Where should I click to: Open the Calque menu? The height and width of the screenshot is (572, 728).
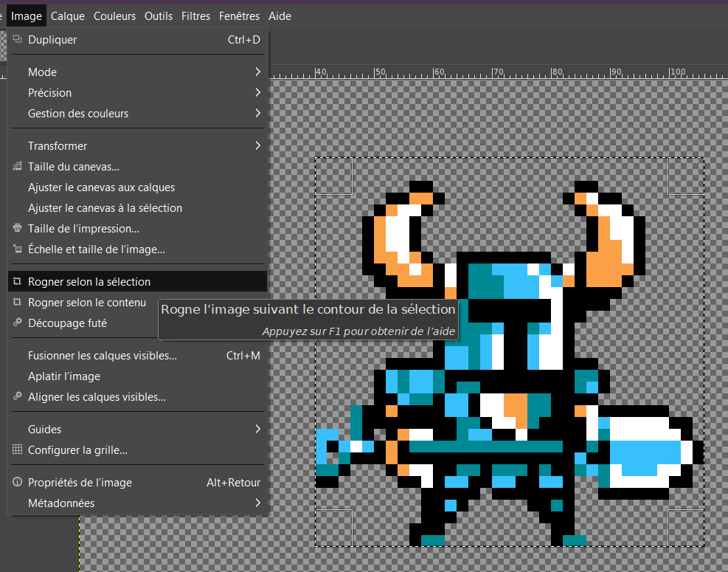click(x=68, y=16)
